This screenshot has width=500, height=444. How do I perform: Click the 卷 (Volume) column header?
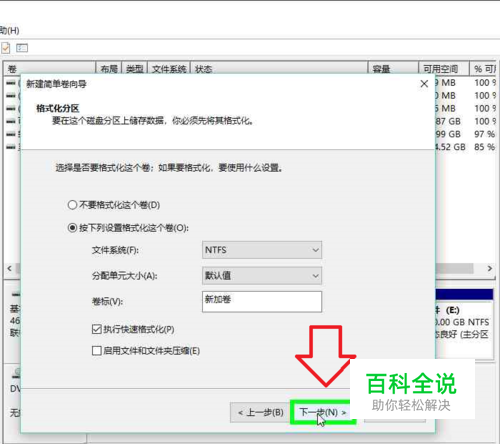point(50,69)
